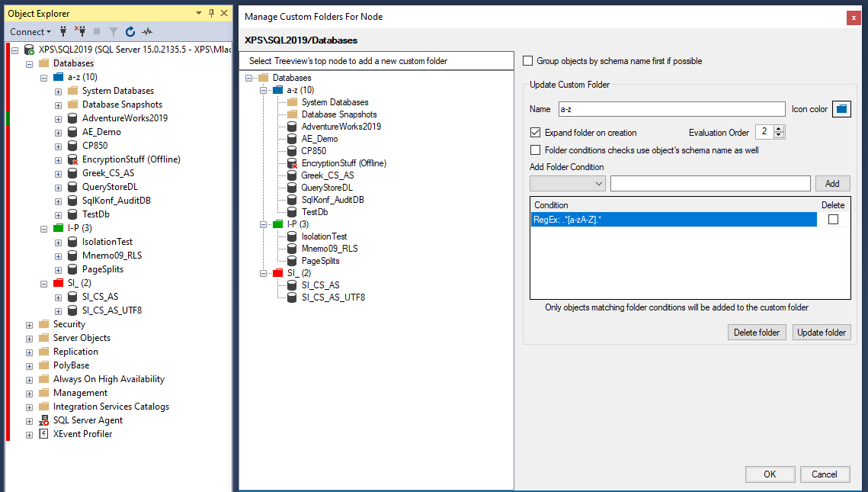
Task: Click the grey Stop square in the toolbar
Action: (x=97, y=31)
